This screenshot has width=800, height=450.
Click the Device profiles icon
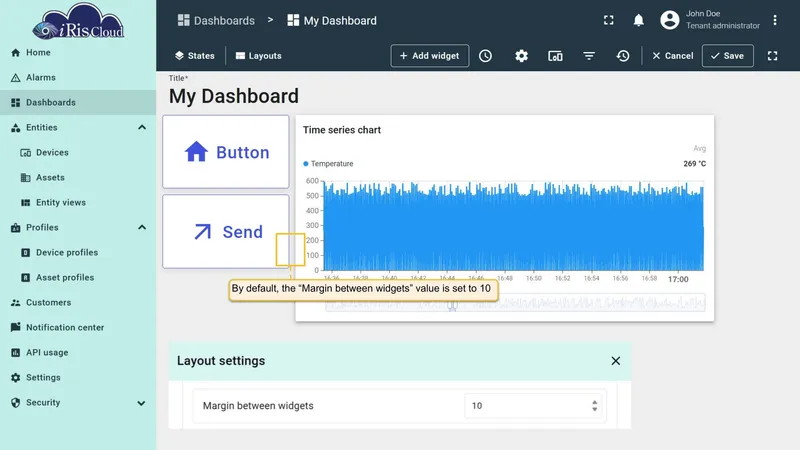point(25,253)
